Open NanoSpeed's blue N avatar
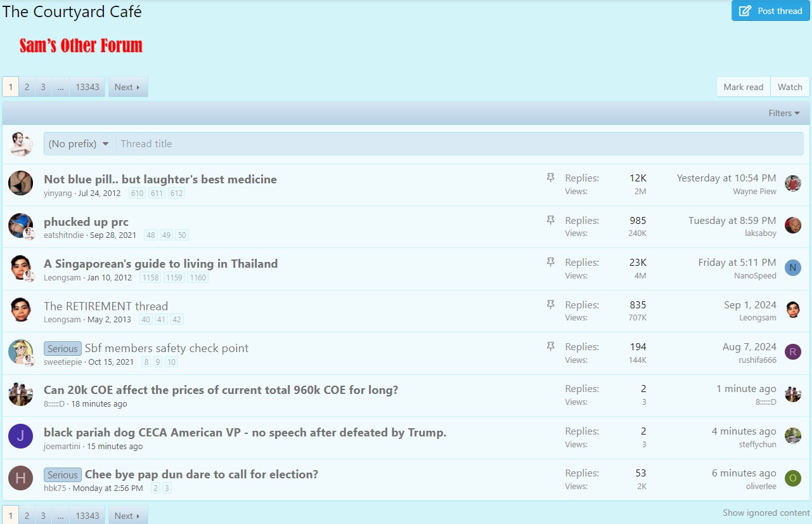The height and width of the screenshot is (524, 812). (x=792, y=268)
